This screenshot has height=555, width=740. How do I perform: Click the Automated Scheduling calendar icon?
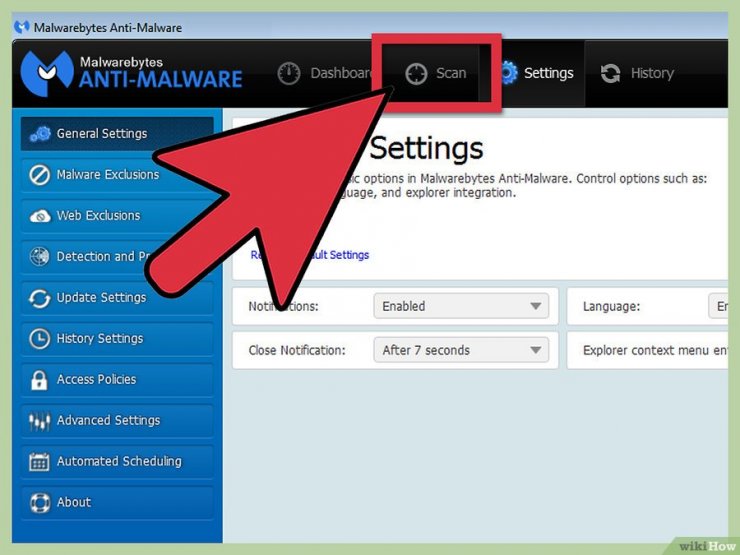click(39, 462)
